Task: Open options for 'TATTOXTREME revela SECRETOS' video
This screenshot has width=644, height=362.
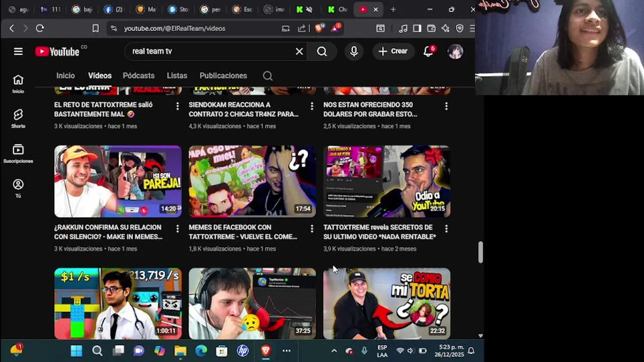Action: [446, 229]
